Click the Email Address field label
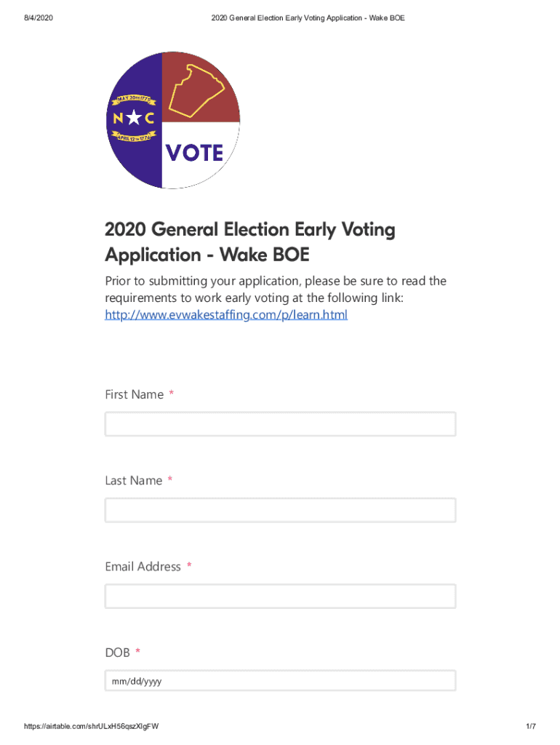The image size is (560, 745). click(143, 566)
